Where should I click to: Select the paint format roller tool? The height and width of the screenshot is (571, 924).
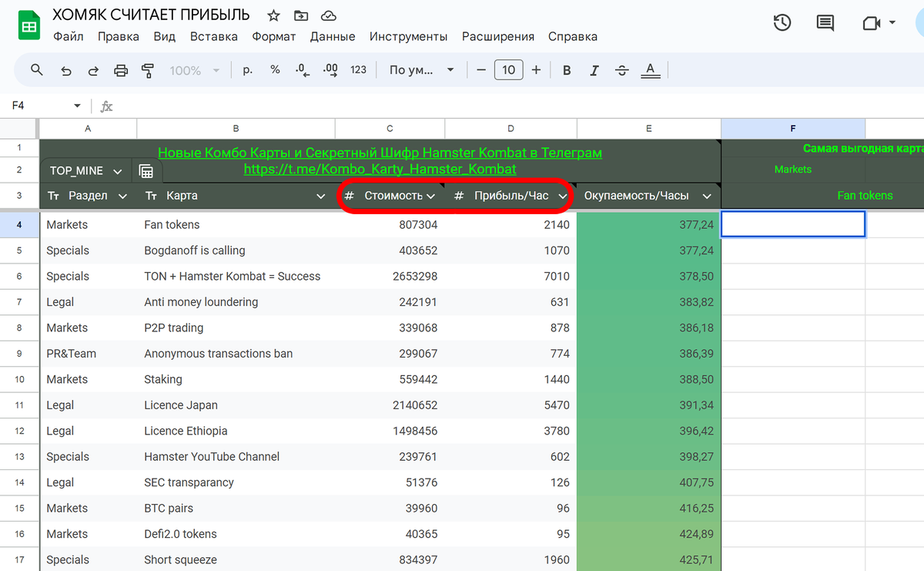pyautogui.click(x=148, y=70)
